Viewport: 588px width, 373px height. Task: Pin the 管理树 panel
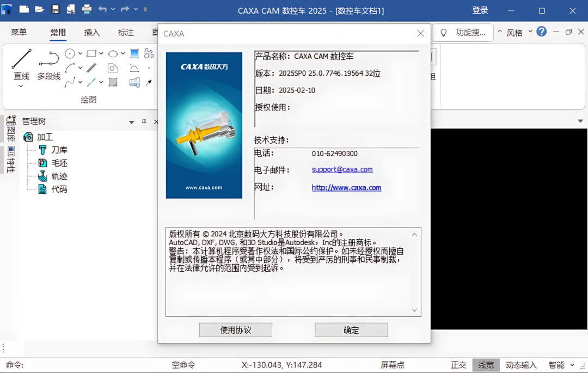click(x=144, y=121)
